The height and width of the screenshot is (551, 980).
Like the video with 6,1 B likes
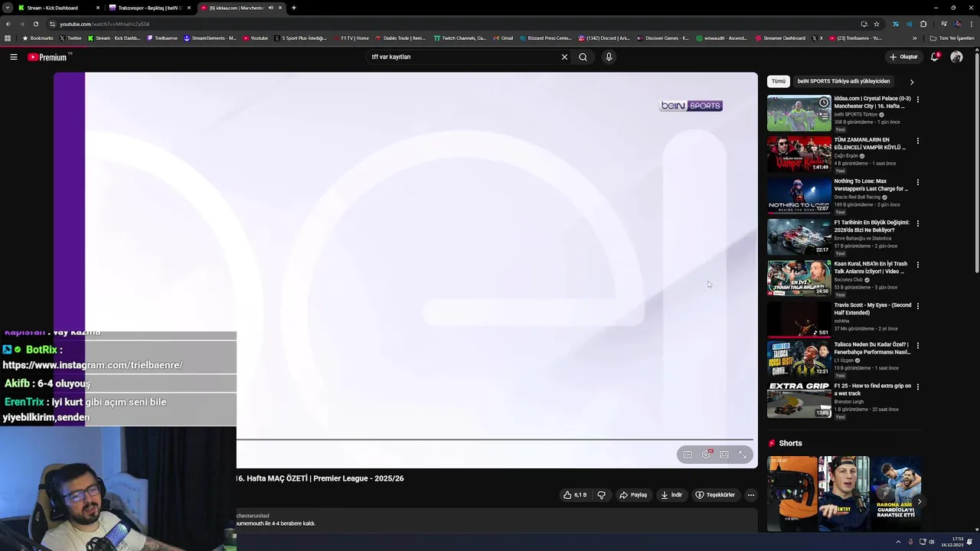(575, 495)
